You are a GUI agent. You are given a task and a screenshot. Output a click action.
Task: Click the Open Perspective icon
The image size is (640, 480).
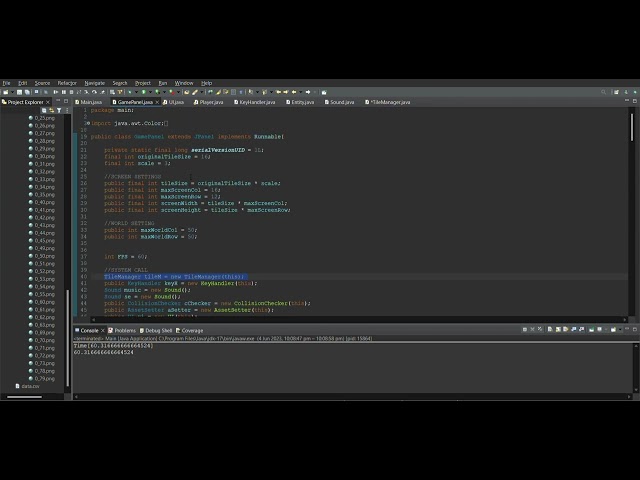click(x=616, y=92)
